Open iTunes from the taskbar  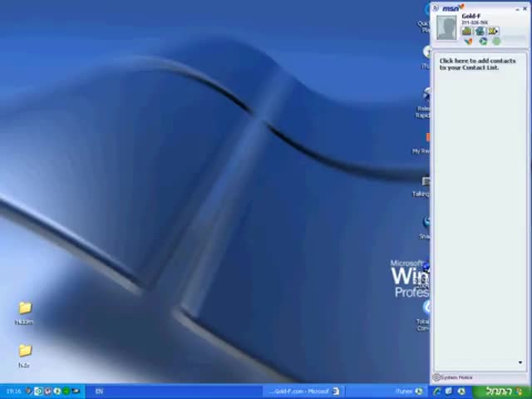pos(405,391)
